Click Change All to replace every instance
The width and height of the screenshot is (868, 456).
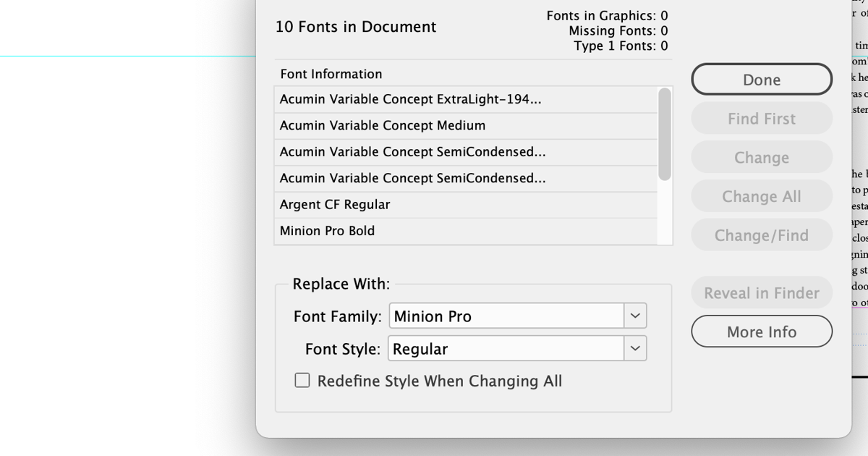coord(761,195)
